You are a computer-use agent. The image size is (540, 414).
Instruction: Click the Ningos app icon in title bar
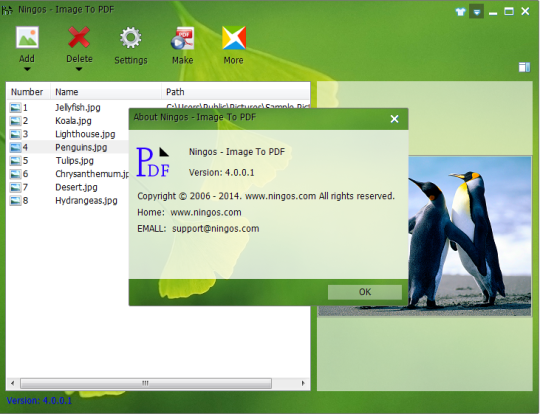(x=7, y=10)
